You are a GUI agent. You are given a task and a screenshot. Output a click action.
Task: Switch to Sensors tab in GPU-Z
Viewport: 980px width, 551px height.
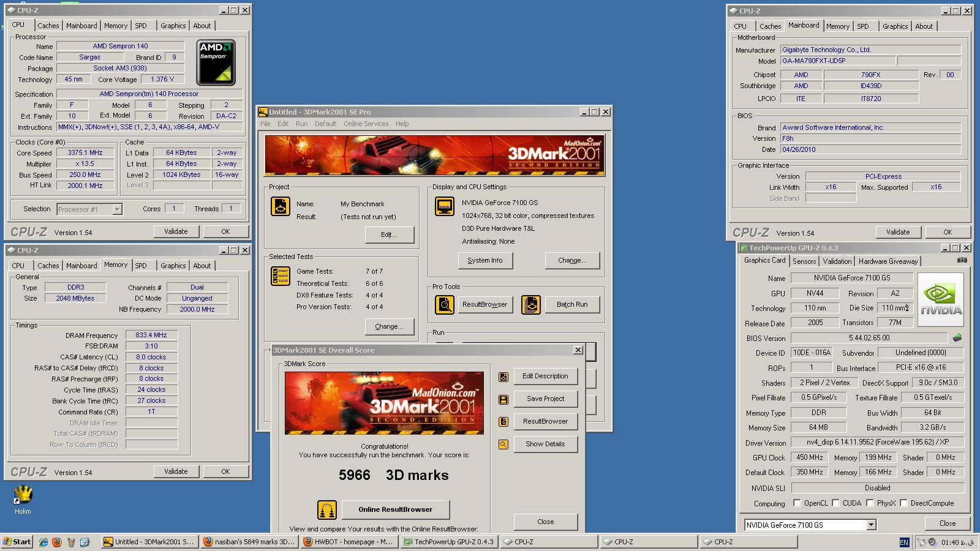tap(804, 261)
